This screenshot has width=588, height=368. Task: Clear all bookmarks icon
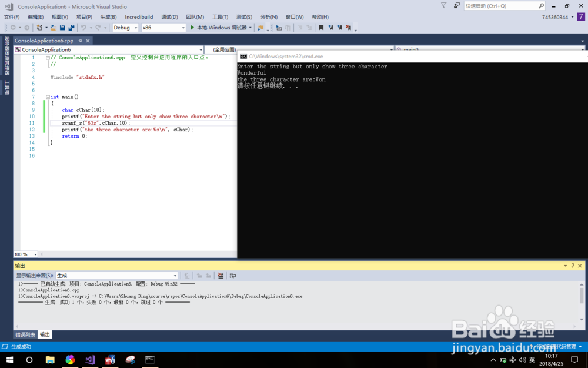click(348, 28)
